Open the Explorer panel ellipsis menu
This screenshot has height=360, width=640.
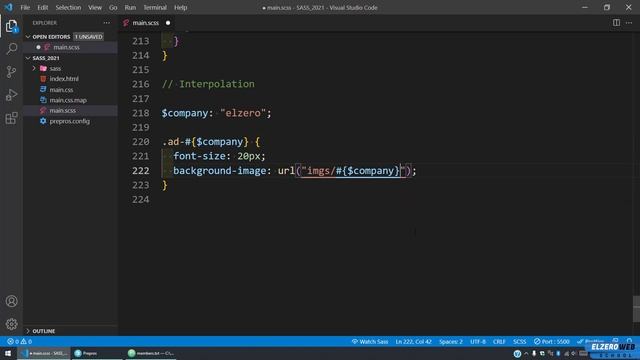[x=107, y=23]
